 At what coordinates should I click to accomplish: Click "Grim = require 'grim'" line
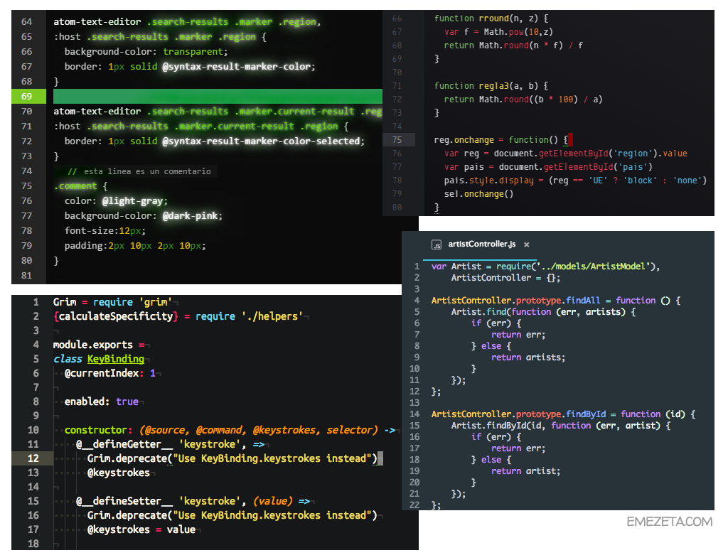113,302
